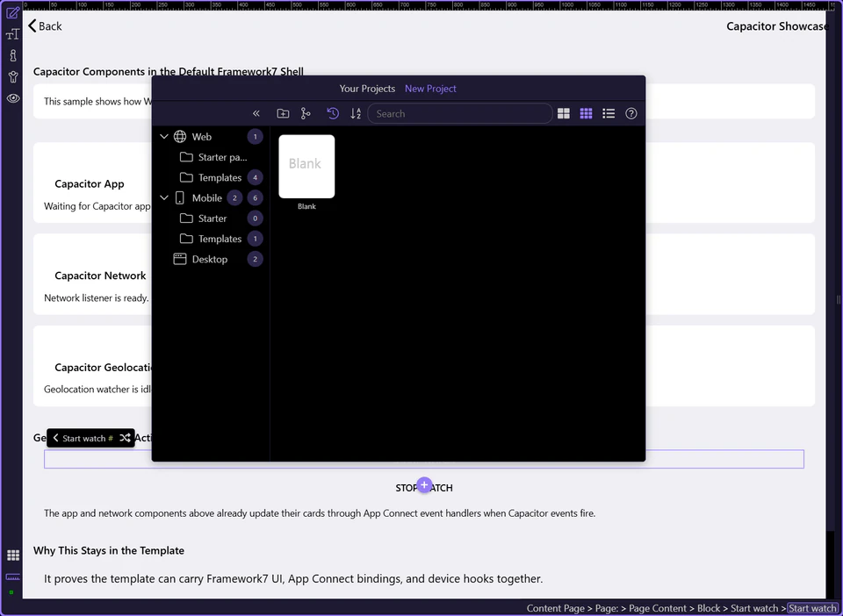Click the STOP WATCH button
Viewport: 843px width, 616px height.
point(424,488)
